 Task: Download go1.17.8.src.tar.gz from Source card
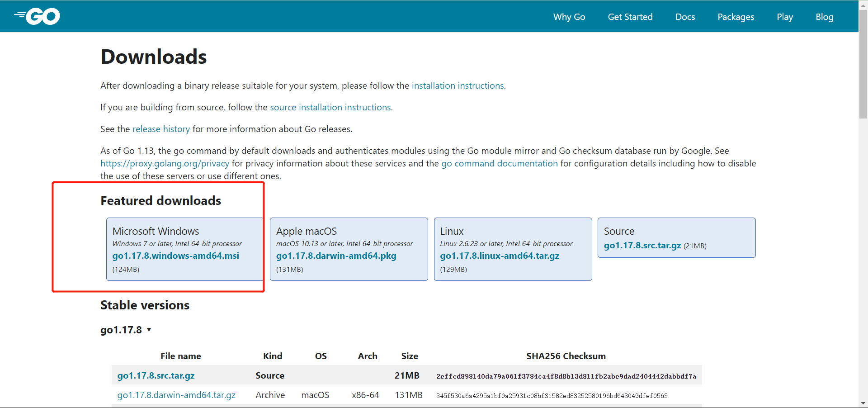click(642, 245)
